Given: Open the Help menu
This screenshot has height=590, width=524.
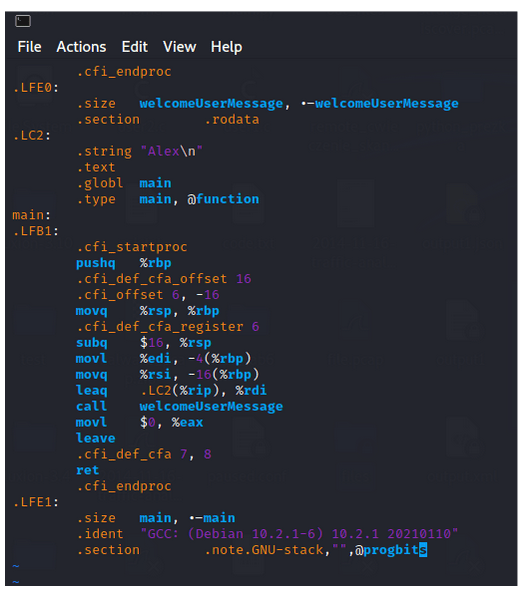Looking at the screenshot, I should coord(226,47).
